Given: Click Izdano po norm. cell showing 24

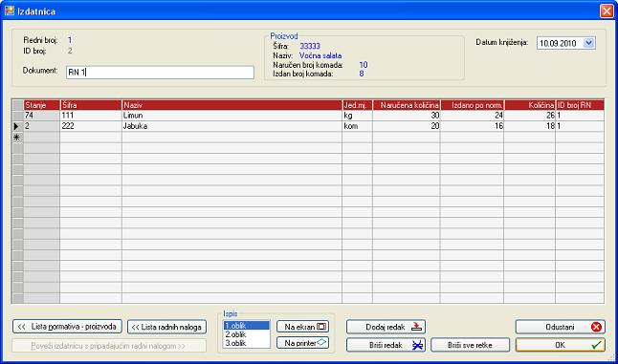Looking at the screenshot, I should pyautogui.click(x=473, y=116).
